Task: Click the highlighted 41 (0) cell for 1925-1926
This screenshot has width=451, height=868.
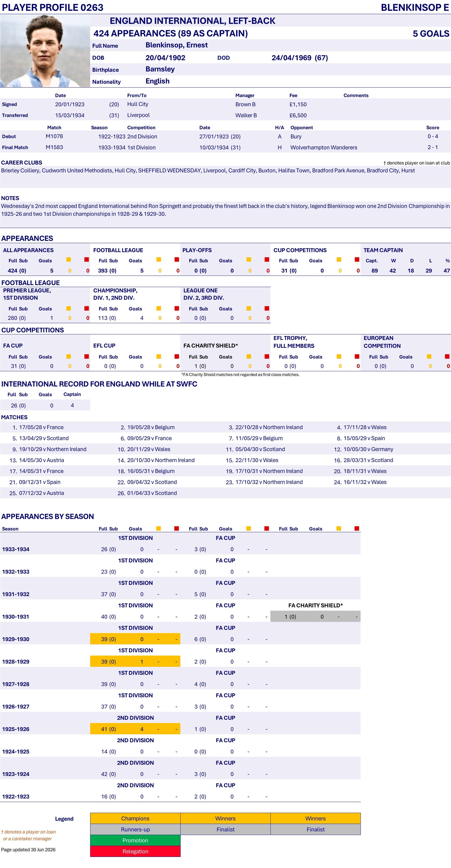Action: click(x=109, y=729)
